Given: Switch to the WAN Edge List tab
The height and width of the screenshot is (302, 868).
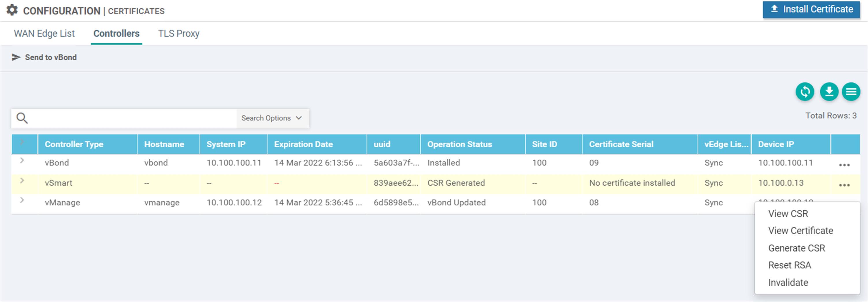Looking at the screenshot, I should click(x=44, y=33).
